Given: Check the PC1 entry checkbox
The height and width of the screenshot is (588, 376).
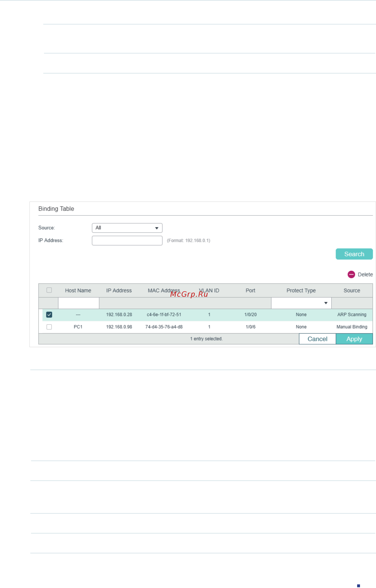Looking at the screenshot, I should click(x=49, y=327).
